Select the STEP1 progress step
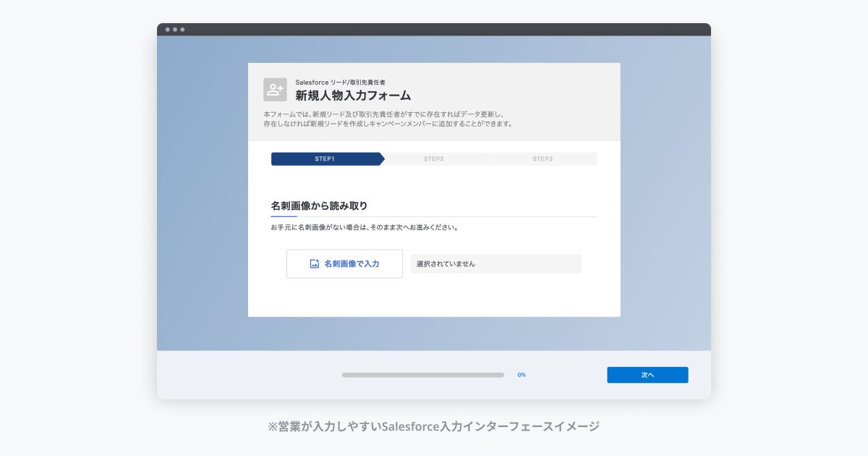868x456 pixels. click(328, 159)
